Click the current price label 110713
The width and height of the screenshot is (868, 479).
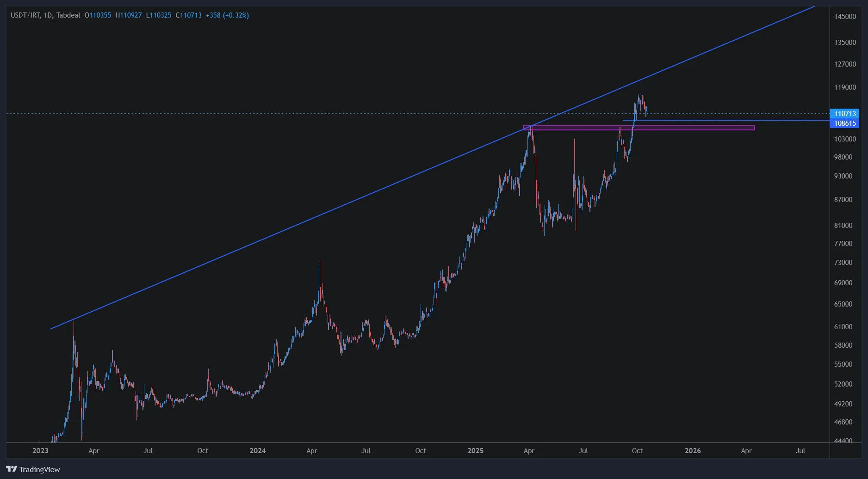[x=844, y=114]
